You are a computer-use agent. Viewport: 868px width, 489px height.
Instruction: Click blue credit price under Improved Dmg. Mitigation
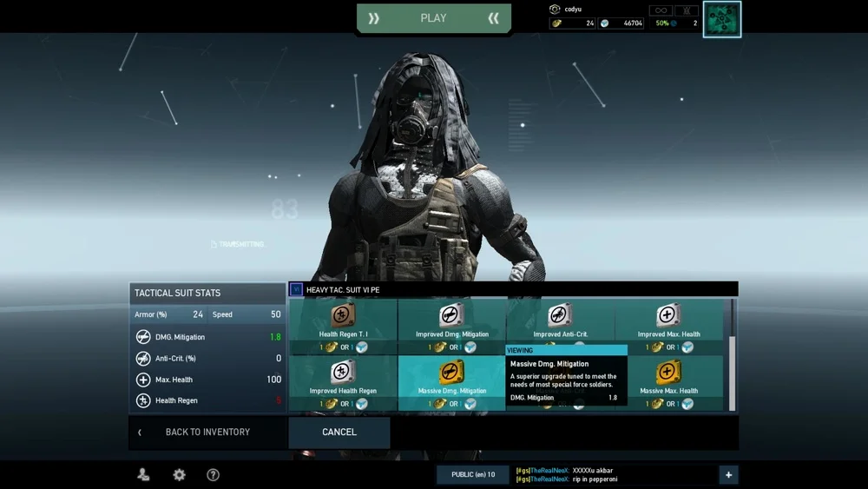click(x=468, y=347)
